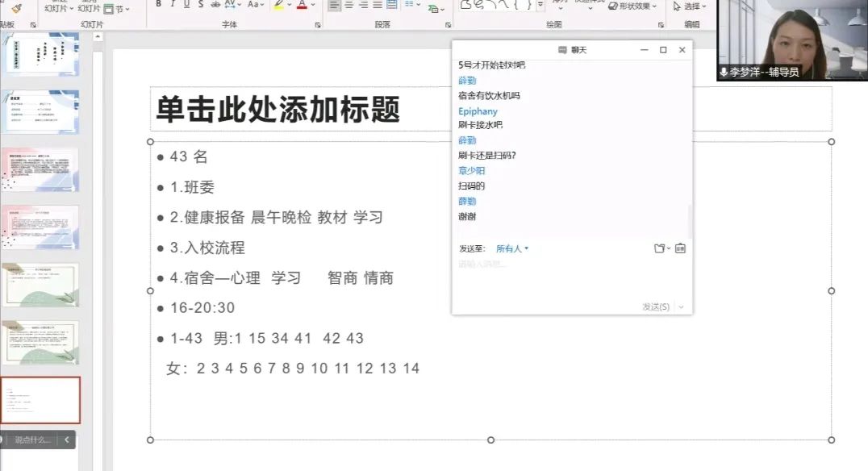This screenshot has width=868, height=471.
Task: Justify the paragraph text alignment
Action: point(378,5)
